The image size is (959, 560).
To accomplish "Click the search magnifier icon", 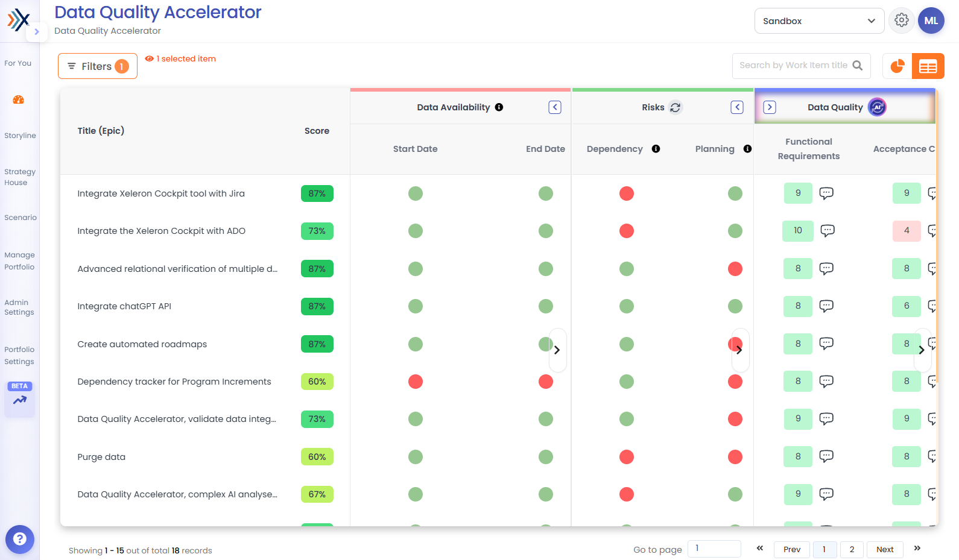I will pyautogui.click(x=857, y=65).
